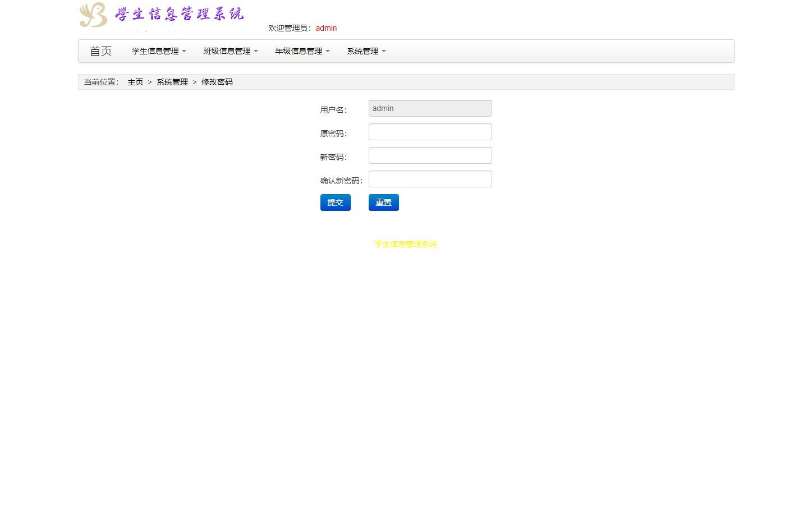Viewport: 812px width, 529px height.
Task: Click the grayed admin username field
Action: (x=430, y=108)
